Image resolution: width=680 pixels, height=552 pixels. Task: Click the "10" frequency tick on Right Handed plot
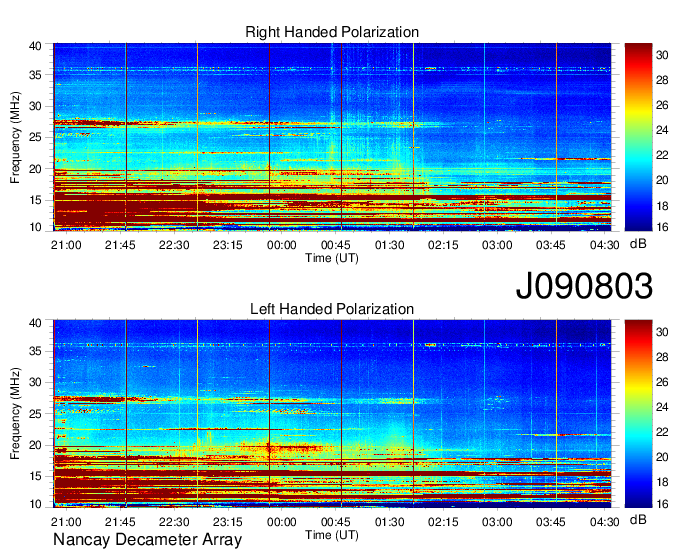point(36,227)
